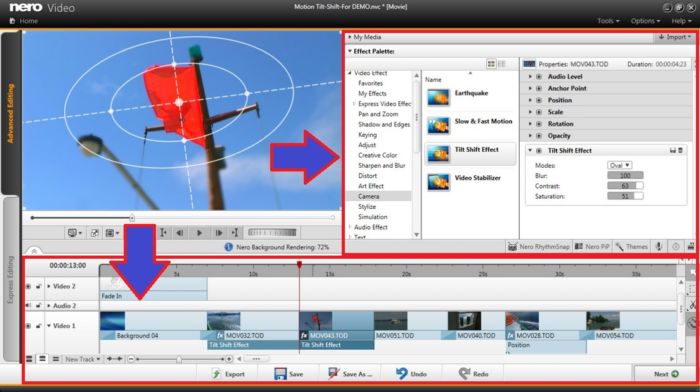Viewport: 700px width, 392px height.
Task: Select Camera in effect category tree
Action: click(x=368, y=196)
